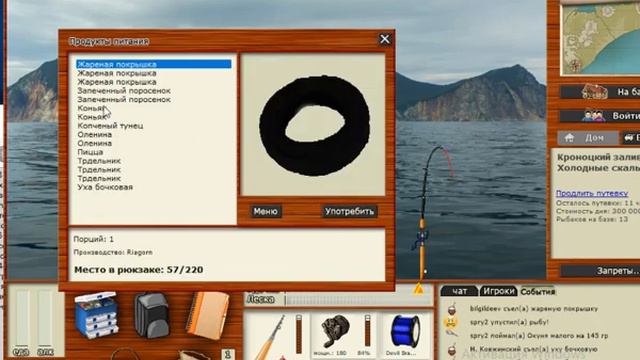The height and width of the screenshot is (360, 640).
Task: Click event text spry2 упустил(а) рыбу
Action: 509,322
